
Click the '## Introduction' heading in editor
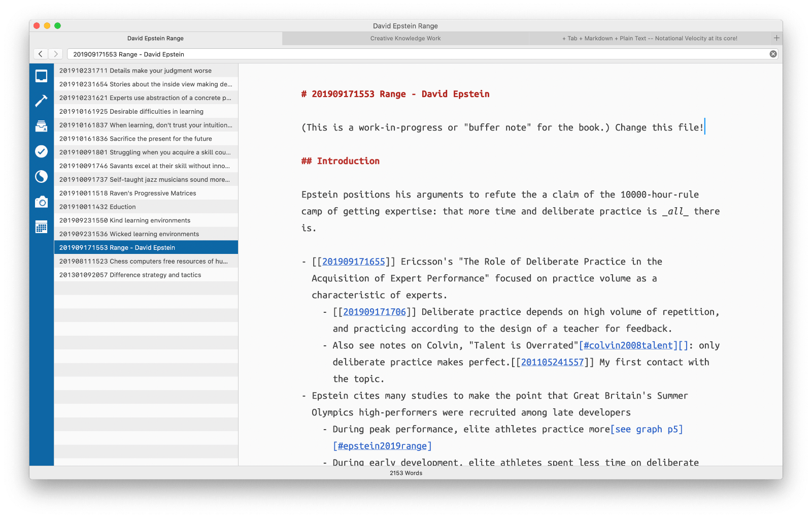click(x=341, y=161)
